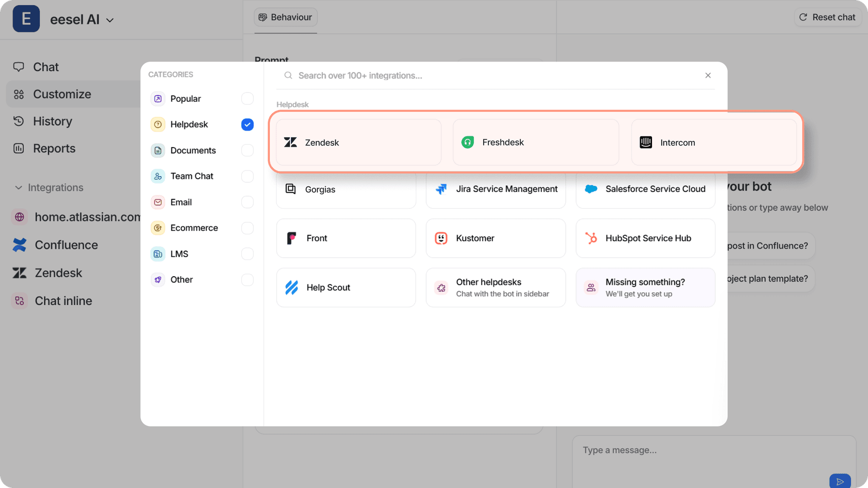The height and width of the screenshot is (488, 868).
Task: Click the globe icon beside home.atlassian.com
Action: click(x=20, y=217)
